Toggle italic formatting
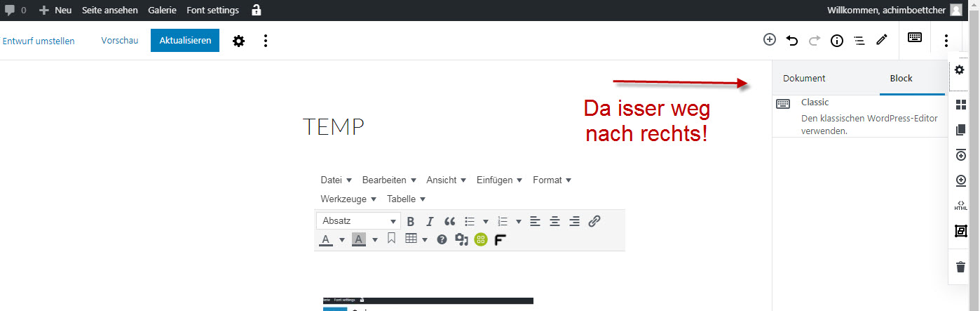This screenshot has width=980, height=311. coord(430,221)
